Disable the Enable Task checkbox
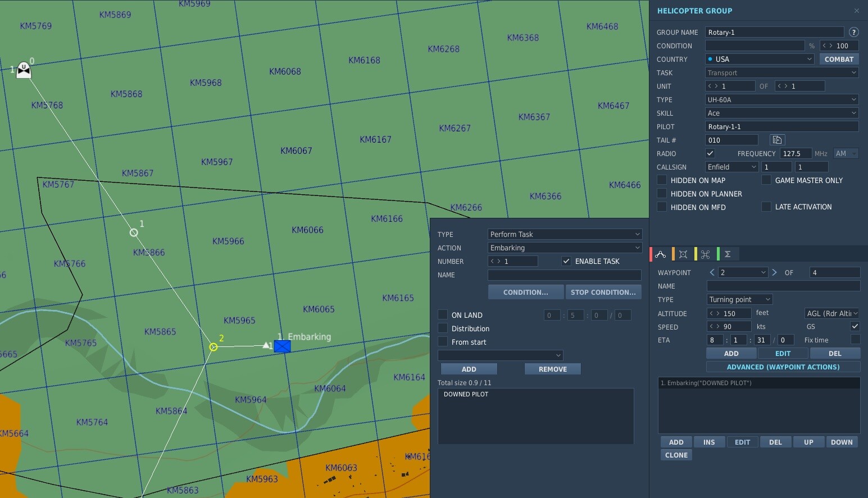 point(566,261)
